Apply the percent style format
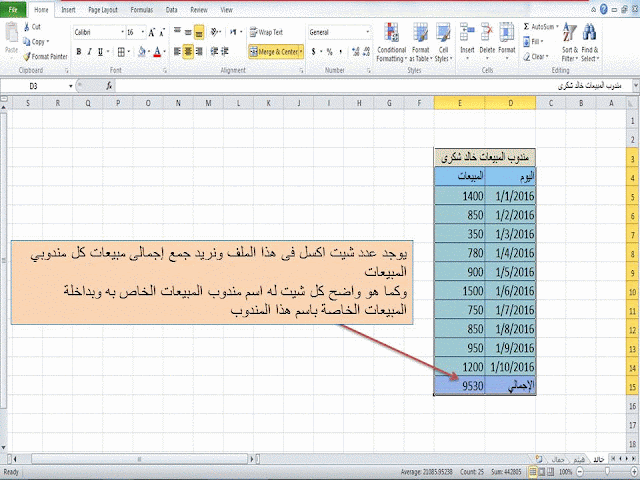 coord(329,52)
